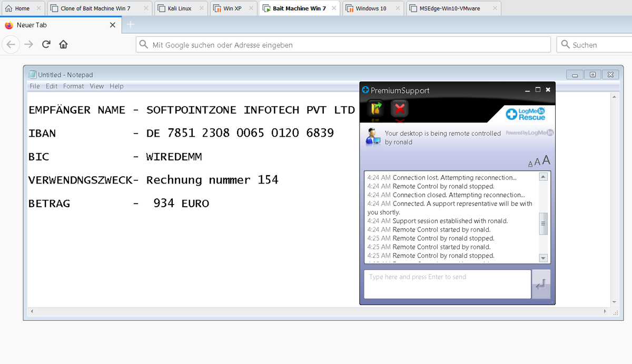Minimize the PremiumSupport window

pyautogui.click(x=528, y=90)
